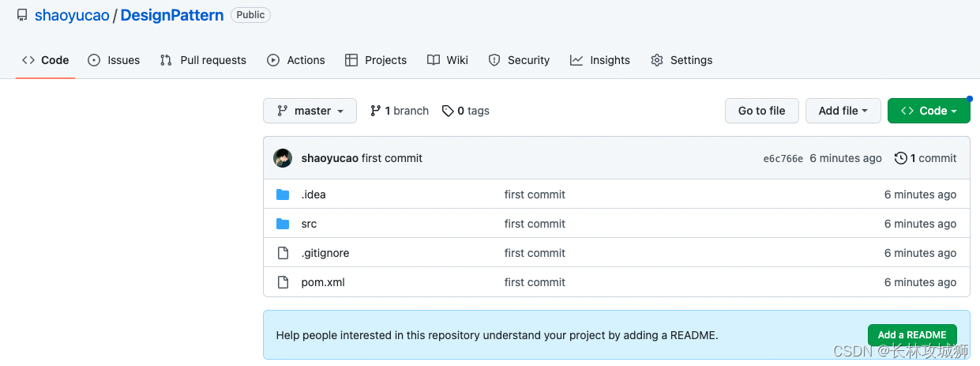980x366 pixels.
Task: Go to the Actions tab
Action: tap(296, 60)
